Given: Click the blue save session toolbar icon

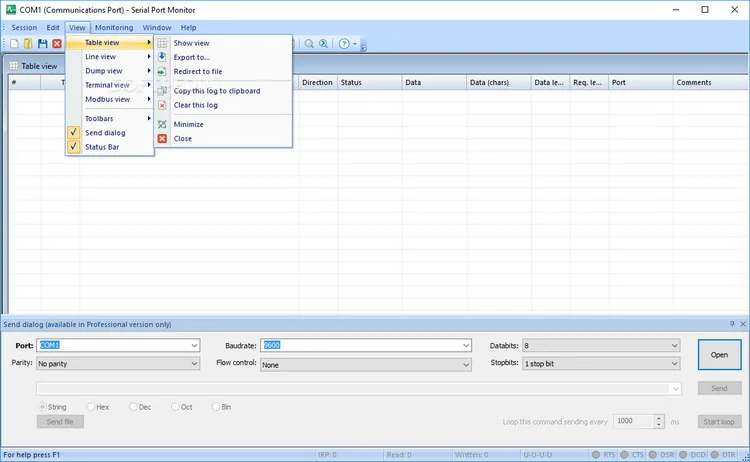Looking at the screenshot, I should 43,44.
